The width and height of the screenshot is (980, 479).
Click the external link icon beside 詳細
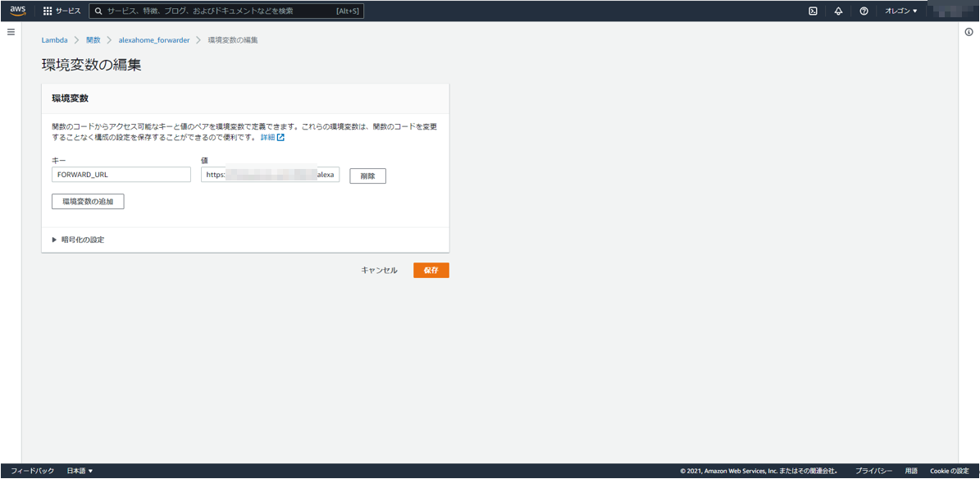tap(280, 138)
